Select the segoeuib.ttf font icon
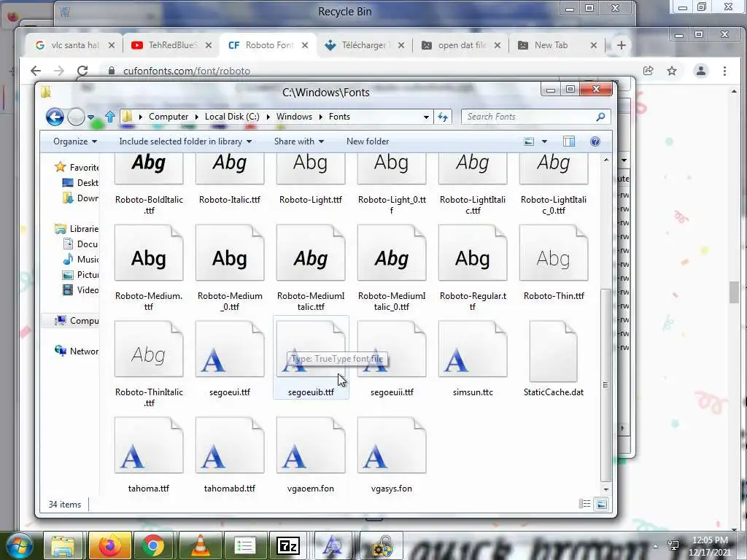747x560 pixels. [311, 349]
